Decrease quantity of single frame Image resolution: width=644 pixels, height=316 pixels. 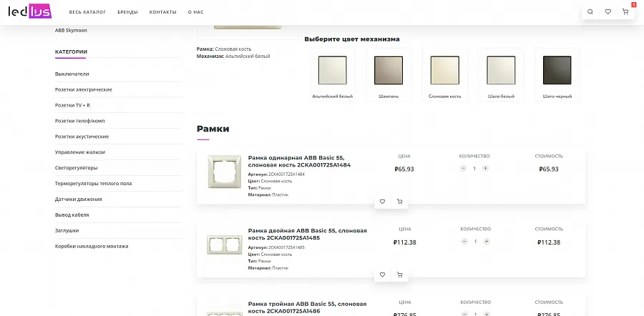pyautogui.click(x=463, y=168)
